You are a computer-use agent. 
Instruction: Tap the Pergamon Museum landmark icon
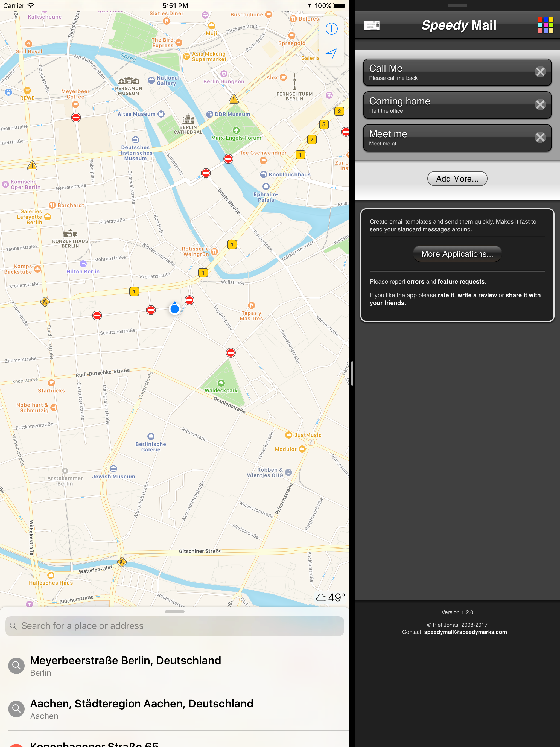pyautogui.click(x=128, y=80)
